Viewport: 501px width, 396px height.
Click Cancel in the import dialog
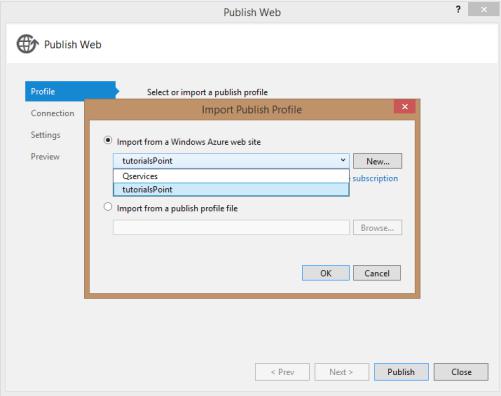377,273
